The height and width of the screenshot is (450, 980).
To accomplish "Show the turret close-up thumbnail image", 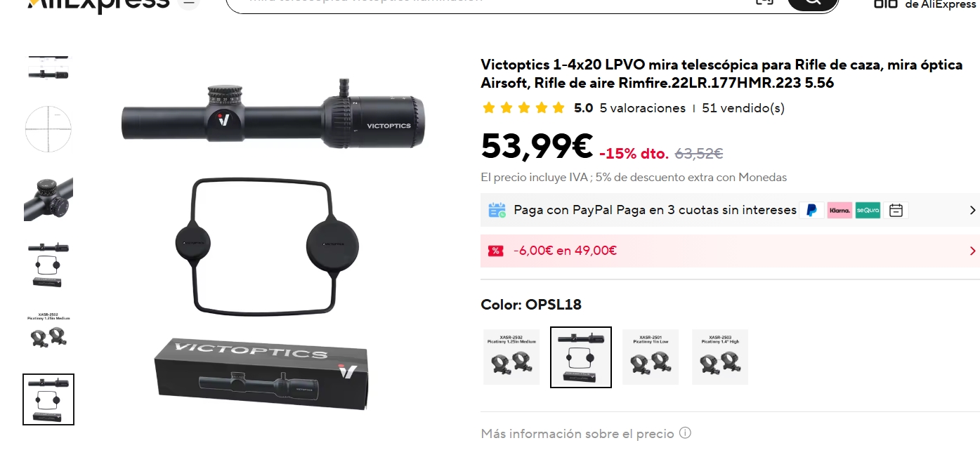I will click(x=48, y=199).
